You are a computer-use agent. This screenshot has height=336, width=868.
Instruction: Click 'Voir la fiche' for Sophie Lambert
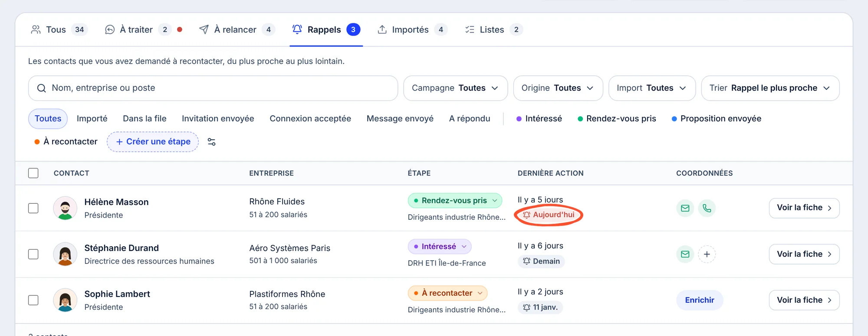pyautogui.click(x=804, y=300)
